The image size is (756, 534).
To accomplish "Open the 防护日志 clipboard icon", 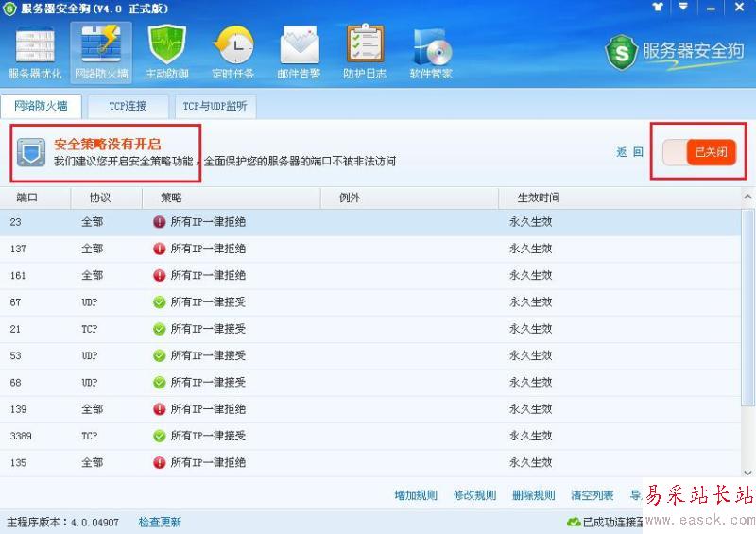I will click(365, 53).
